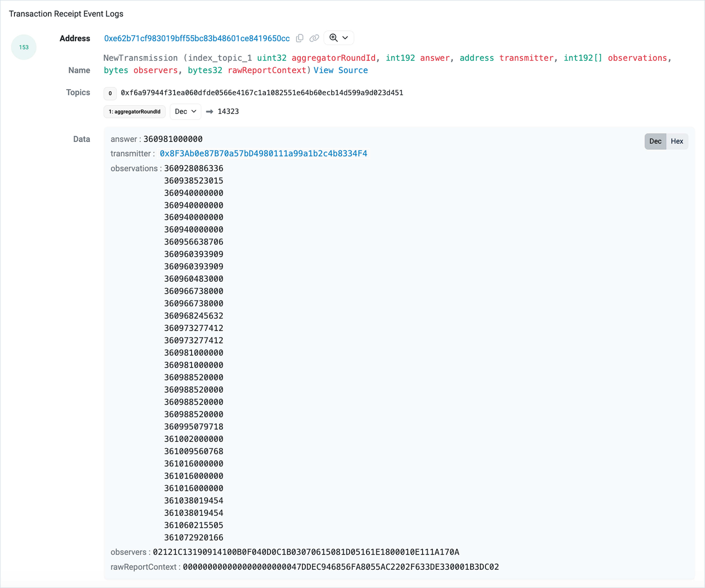
Task: Click the 1: aggregatorRoundId topic label
Action: tap(134, 112)
